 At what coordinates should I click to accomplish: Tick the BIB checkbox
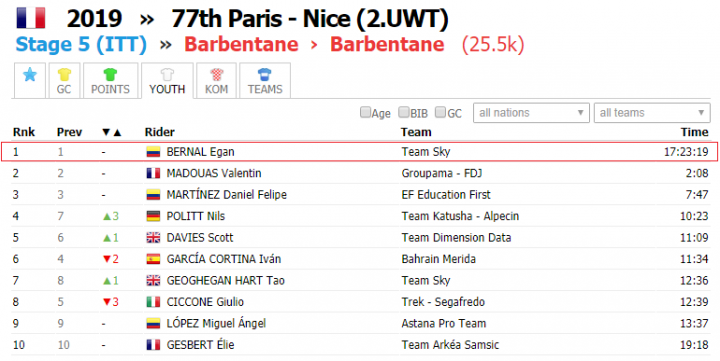point(403,113)
